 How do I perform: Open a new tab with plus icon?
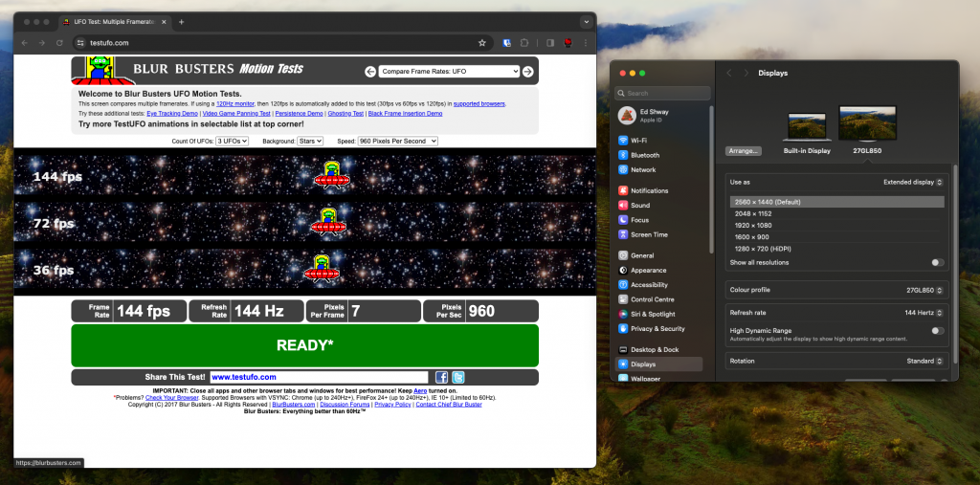point(181,22)
